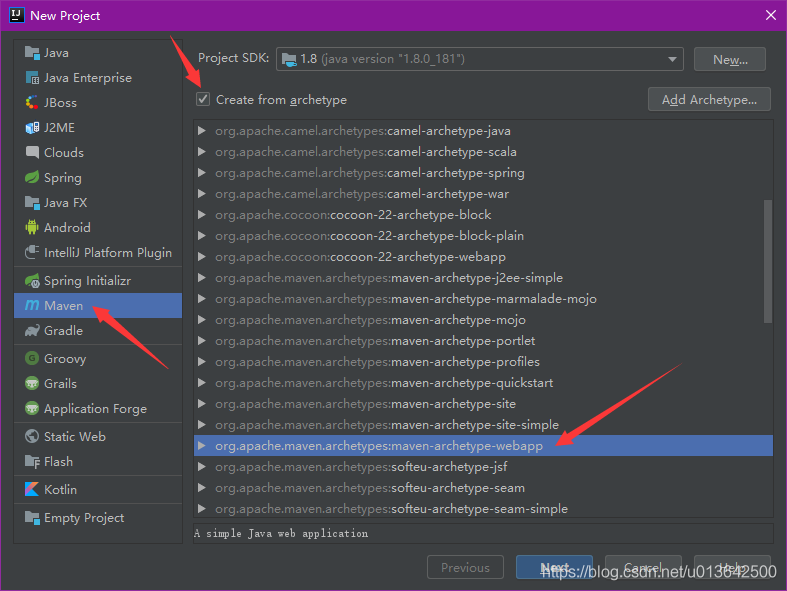Select cocoon-22-archetype-webapp row
The width and height of the screenshot is (787, 591).
pos(483,257)
